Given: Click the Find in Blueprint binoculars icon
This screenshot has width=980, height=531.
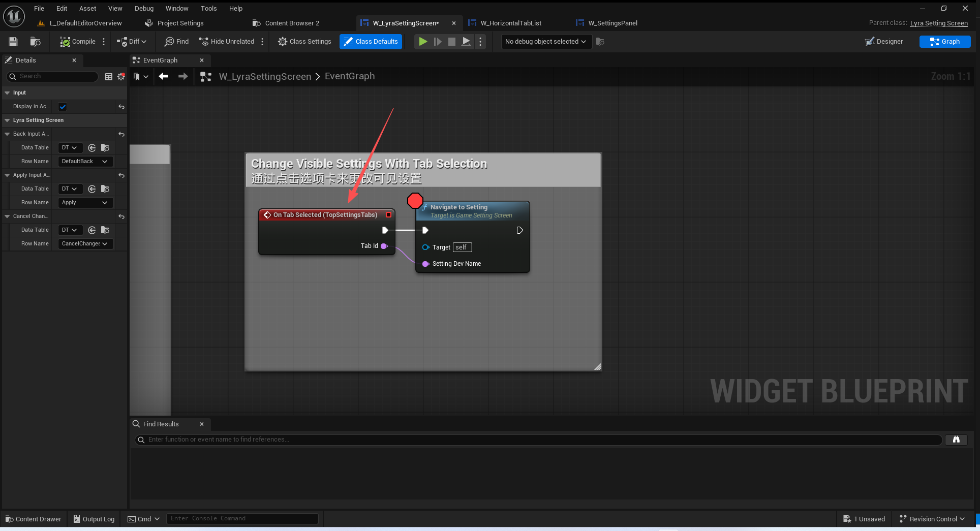Looking at the screenshot, I should tap(956, 440).
